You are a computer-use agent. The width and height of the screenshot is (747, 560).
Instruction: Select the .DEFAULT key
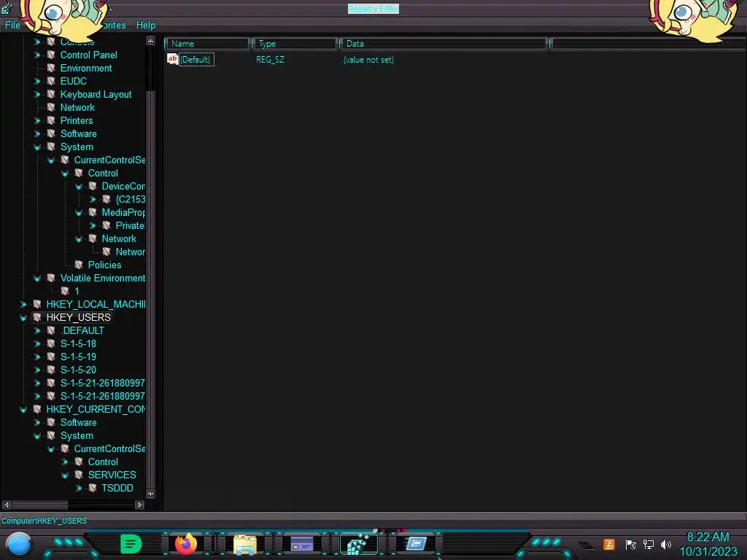82,330
